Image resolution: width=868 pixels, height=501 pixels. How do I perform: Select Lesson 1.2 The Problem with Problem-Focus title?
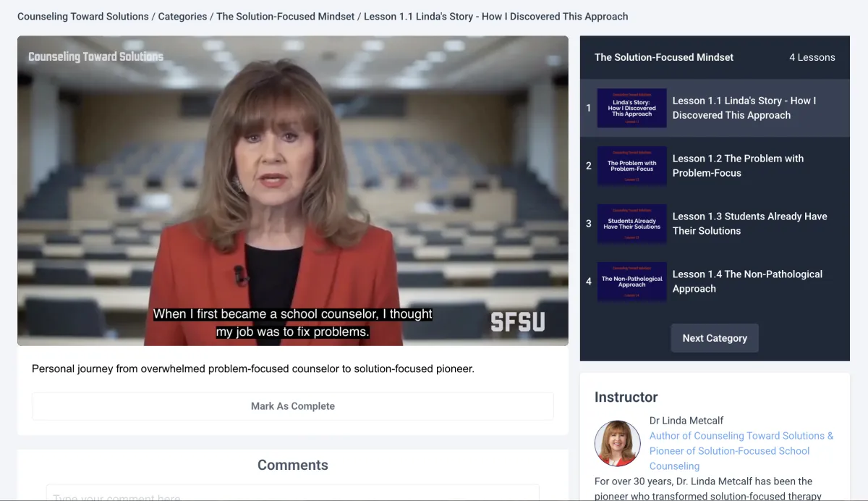(x=738, y=166)
